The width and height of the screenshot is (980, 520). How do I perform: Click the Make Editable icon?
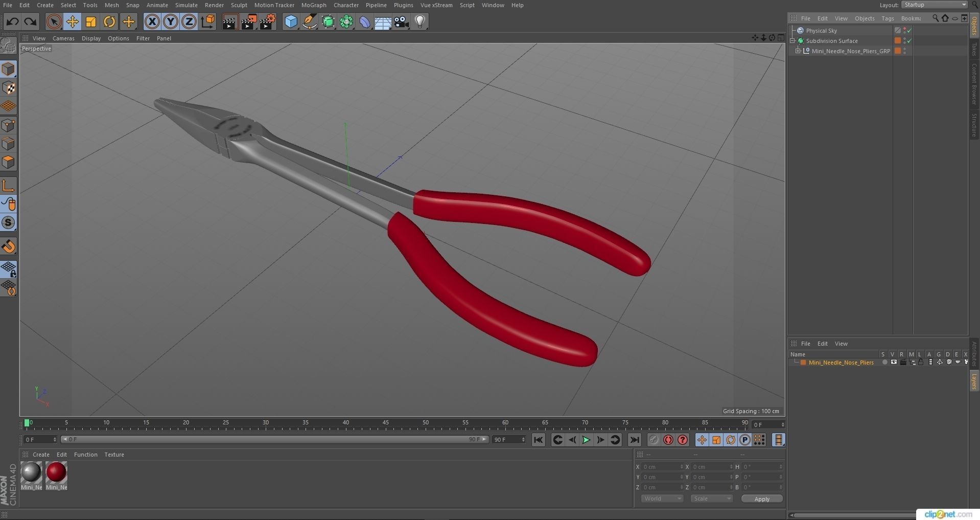pos(9,46)
